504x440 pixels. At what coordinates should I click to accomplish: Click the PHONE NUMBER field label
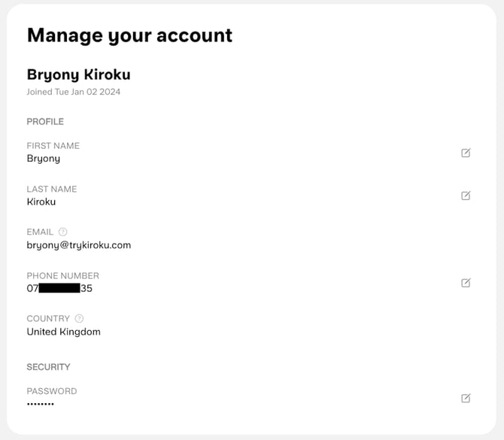click(x=62, y=275)
